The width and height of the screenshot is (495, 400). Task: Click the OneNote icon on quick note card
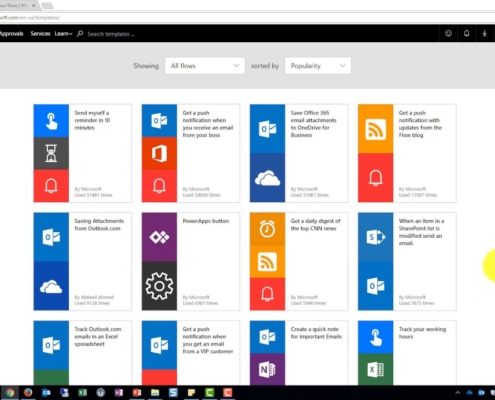pyautogui.click(x=267, y=369)
